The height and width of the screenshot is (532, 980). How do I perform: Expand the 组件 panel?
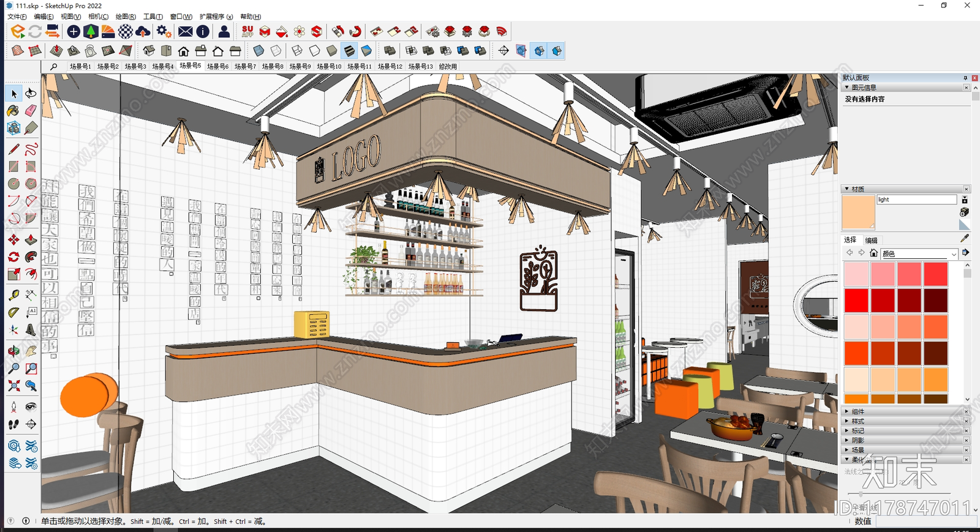(847, 411)
